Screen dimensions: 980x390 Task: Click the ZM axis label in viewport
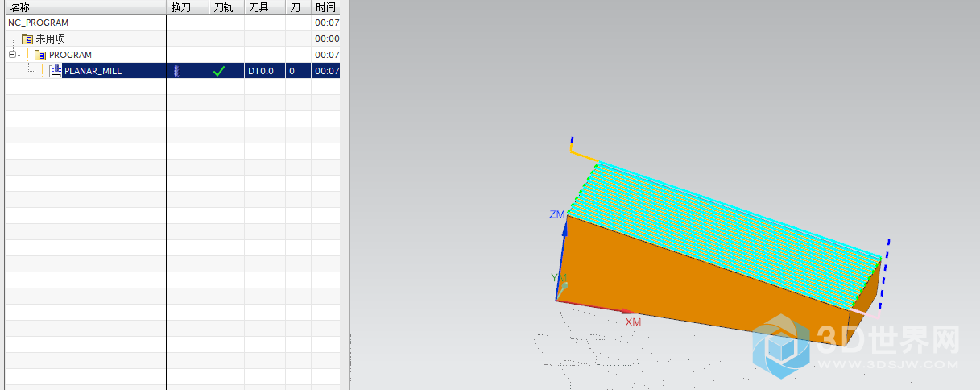(x=557, y=215)
